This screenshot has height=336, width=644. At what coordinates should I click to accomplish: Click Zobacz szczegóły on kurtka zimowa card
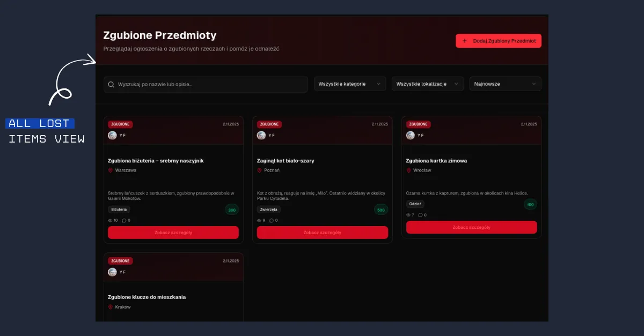point(471,227)
